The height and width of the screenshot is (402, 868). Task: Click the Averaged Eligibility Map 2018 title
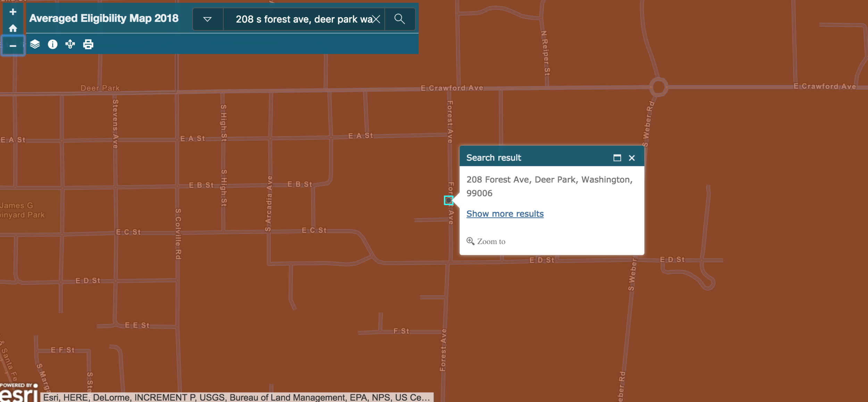point(104,18)
